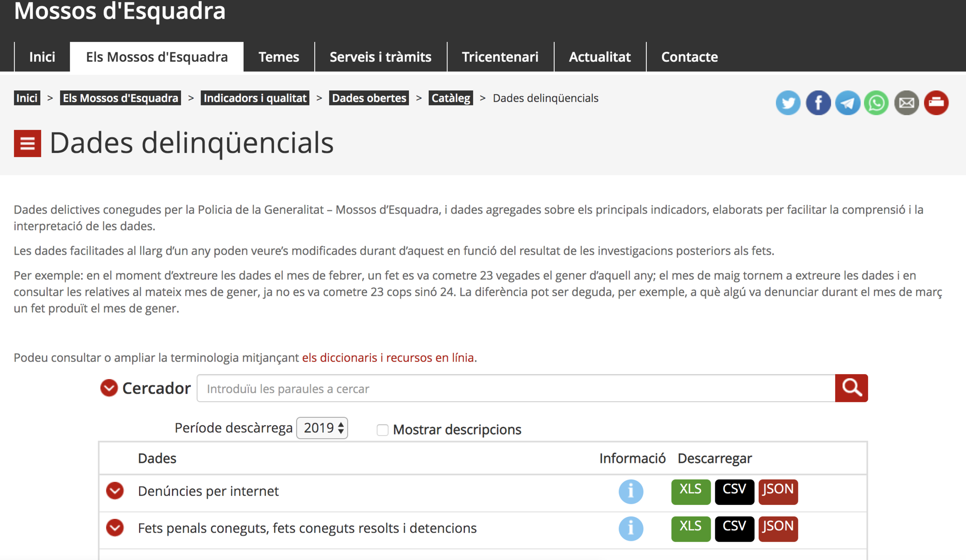This screenshot has height=560, width=966.
Task: Share page on Facebook
Action: (818, 102)
